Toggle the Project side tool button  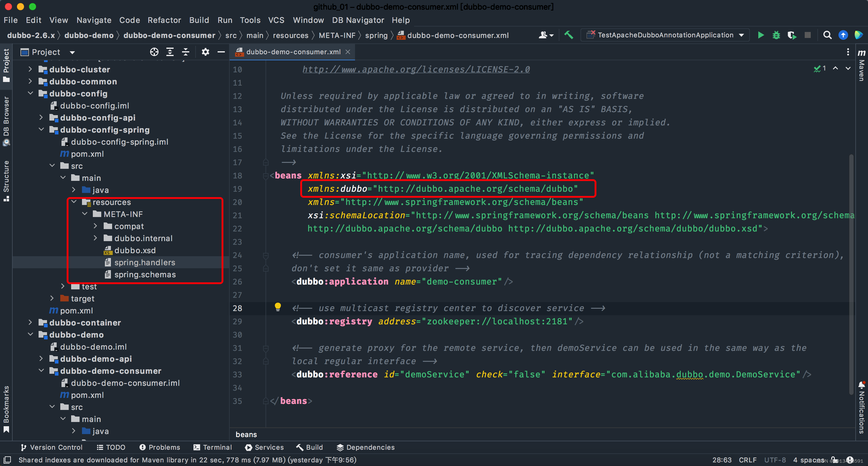(6, 65)
